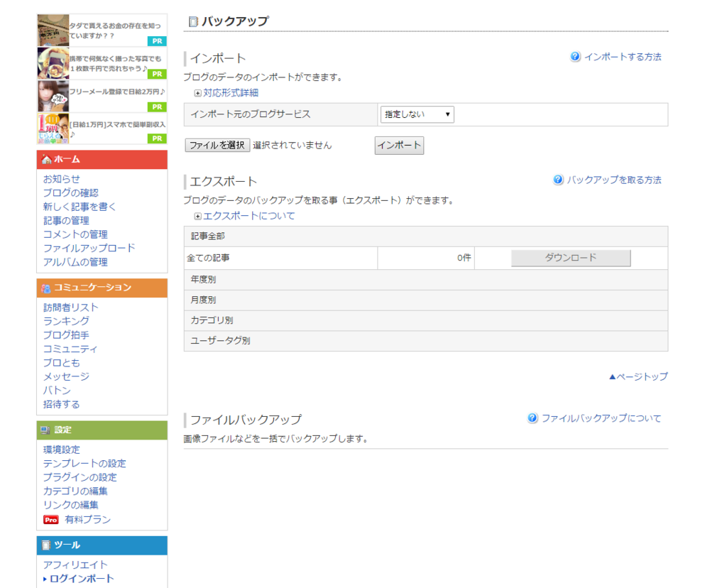Click the フリーメール登録 ad thumbnail
Viewport: 727px width, 588px height.
pyautogui.click(x=53, y=97)
